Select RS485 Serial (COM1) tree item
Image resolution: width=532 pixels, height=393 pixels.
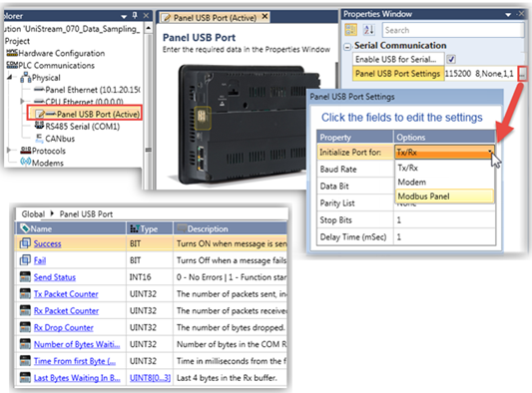pos(83,126)
